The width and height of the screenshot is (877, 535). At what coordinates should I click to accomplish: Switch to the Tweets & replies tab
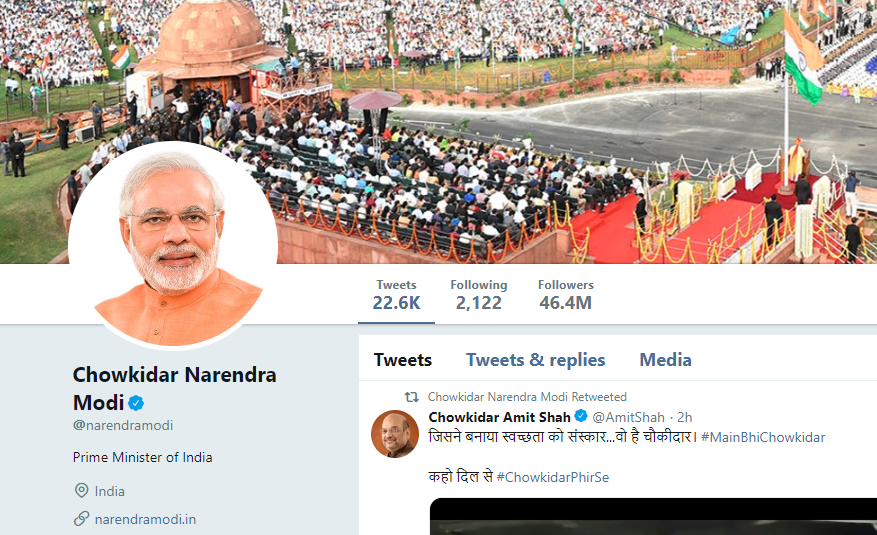click(x=535, y=359)
